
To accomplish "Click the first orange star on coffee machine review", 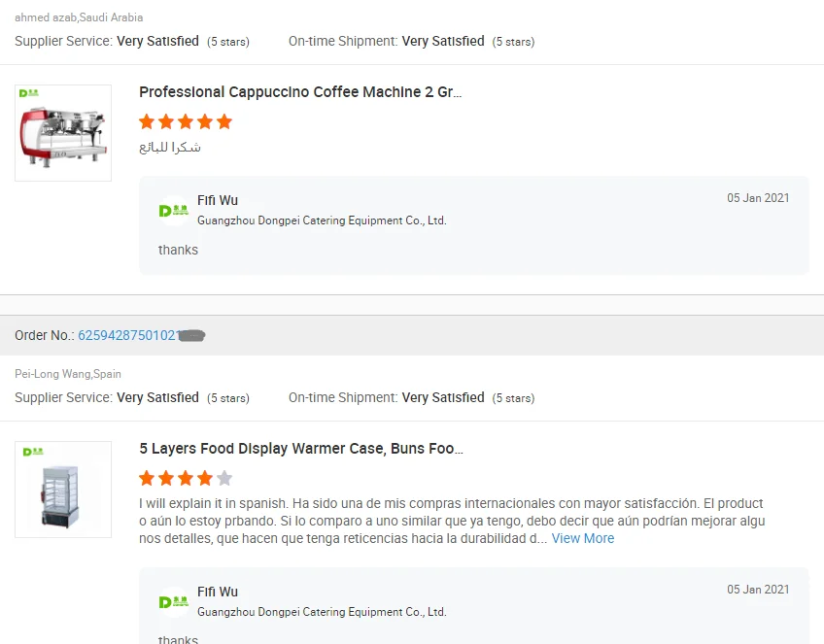I will point(147,121).
